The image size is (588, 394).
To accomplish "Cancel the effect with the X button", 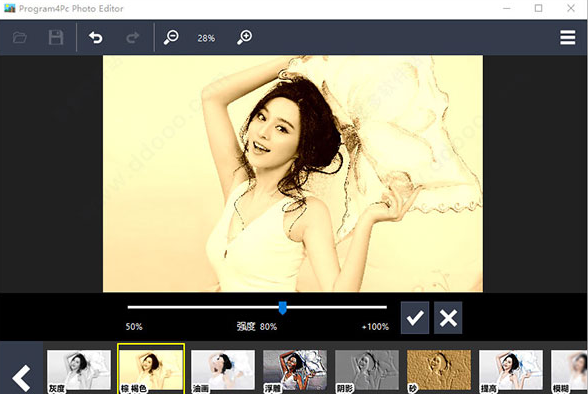I will pos(448,318).
